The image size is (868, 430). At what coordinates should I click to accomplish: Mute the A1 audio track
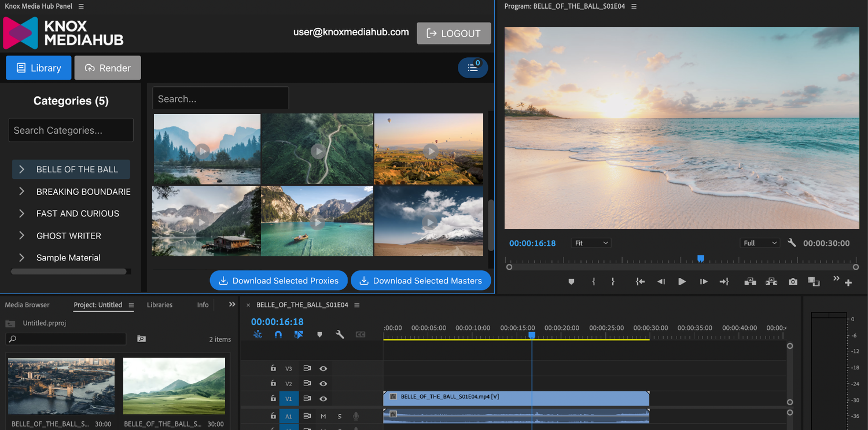323,416
